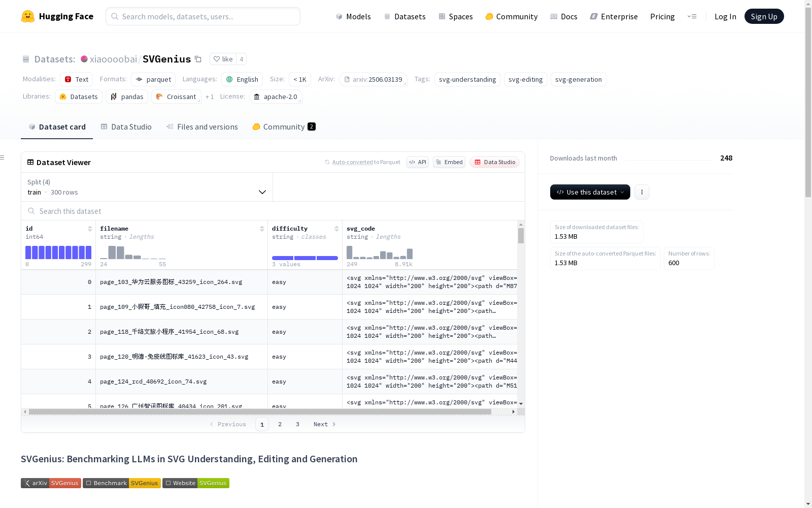Click the API button in Dataset Viewer

pyautogui.click(x=418, y=162)
